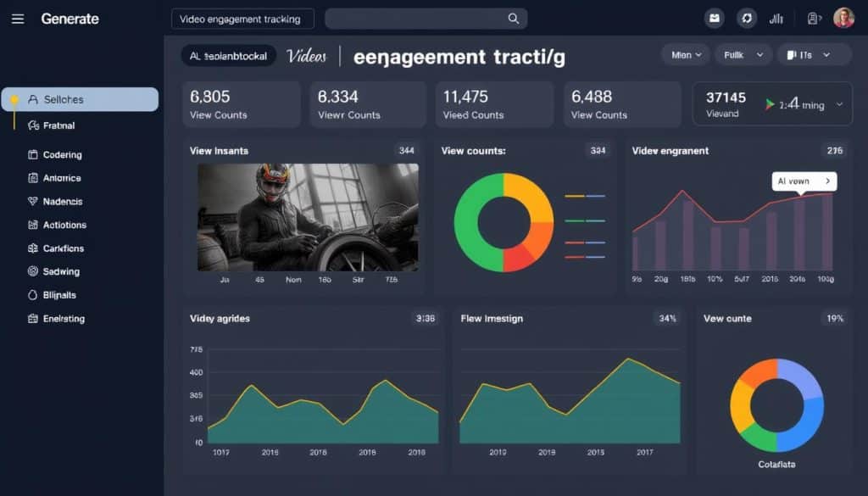
Task: Open the Fratnal sidebar item
Action: 58,125
